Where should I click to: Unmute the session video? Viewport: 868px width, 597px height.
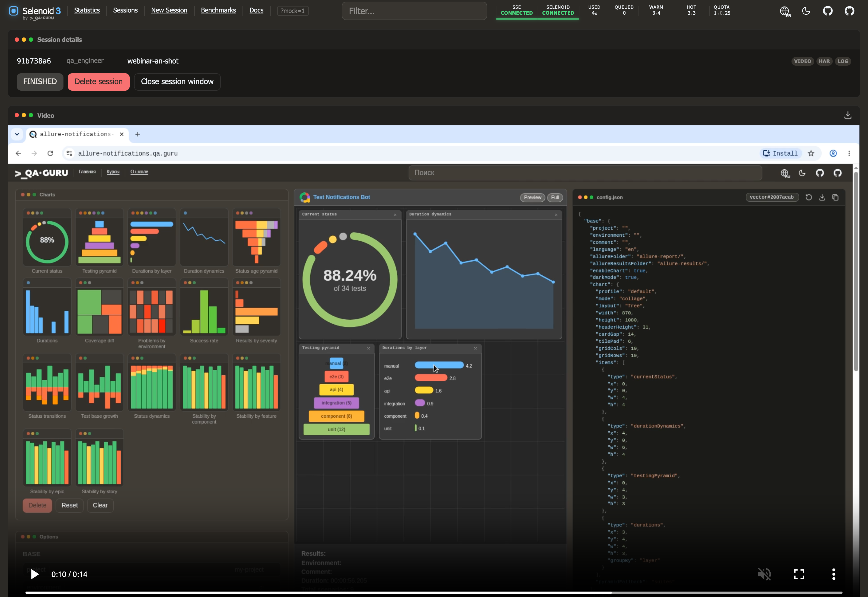(x=764, y=574)
